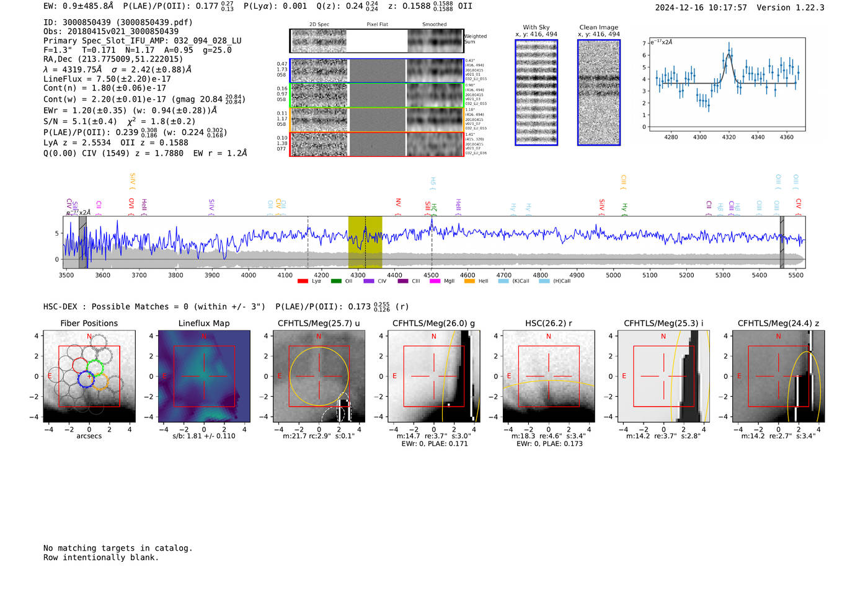The height and width of the screenshot is (591, 868).
Task: Click the green-bordered fiber 2D spectrum row
Action: click(x=376, y=96)
